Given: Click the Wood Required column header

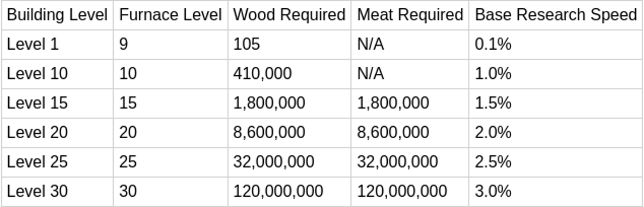Looking at the screenshot, I should pyautogui.click(x=289, y=15).
